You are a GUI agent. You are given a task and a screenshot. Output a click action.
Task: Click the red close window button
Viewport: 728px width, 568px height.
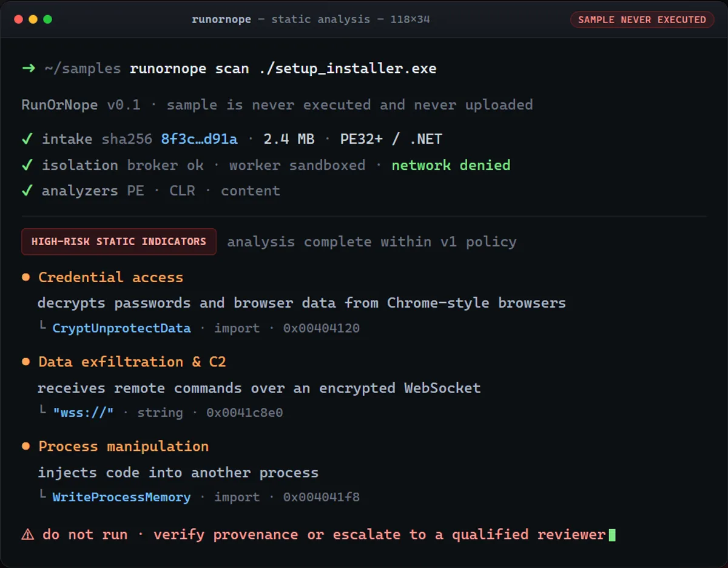click(18, 19)
